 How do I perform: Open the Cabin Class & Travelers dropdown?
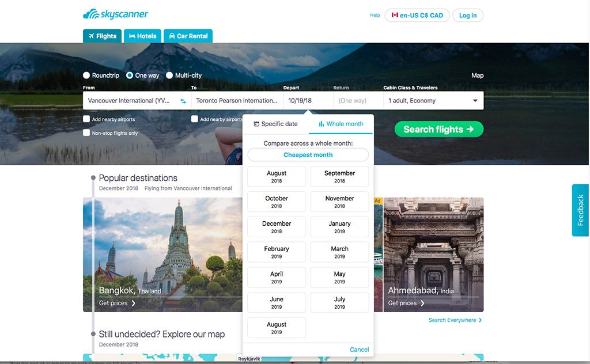(x=433, y=100)
